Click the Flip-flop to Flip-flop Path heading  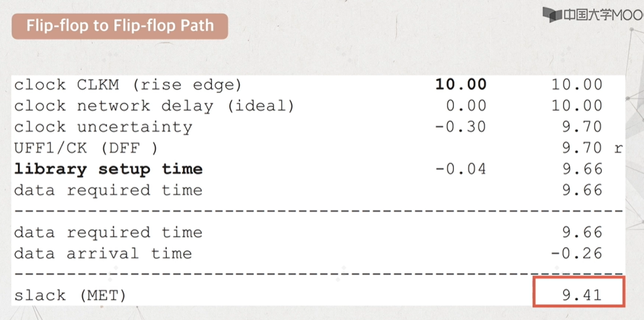(x=120, y=26)
